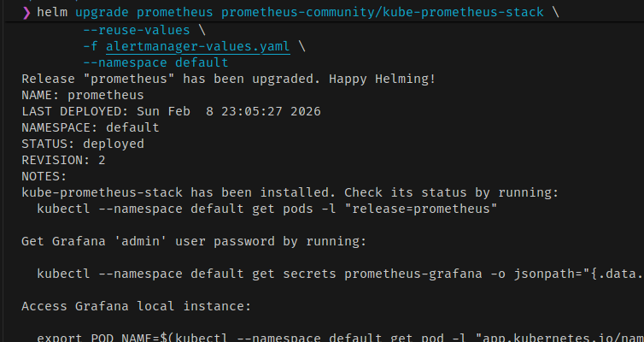This screenshot has width=644, height=342.
Task: Click the prompt chevron symbol
Action: pyautogui.click(x=26, y=15)
